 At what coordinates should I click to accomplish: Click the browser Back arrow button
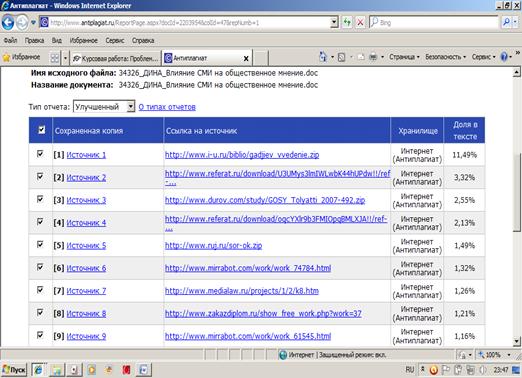[8, 23]
